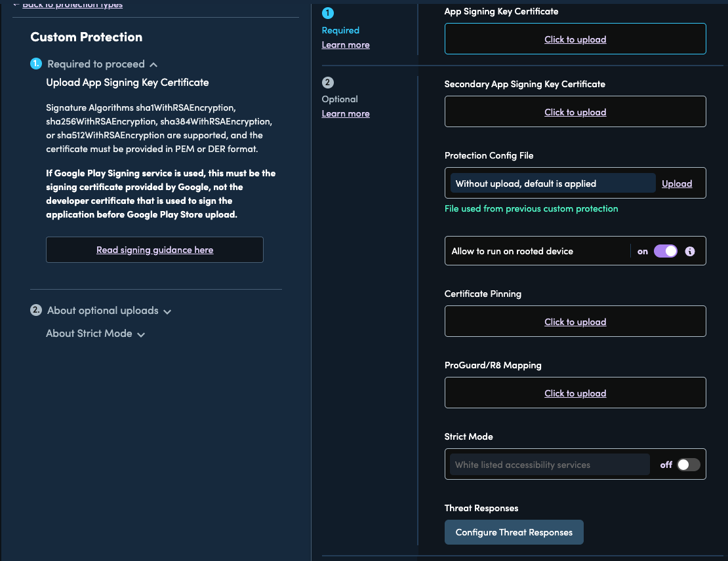Open Learn more under Required step
Screen dimensions: 728x561
[346, 45]
